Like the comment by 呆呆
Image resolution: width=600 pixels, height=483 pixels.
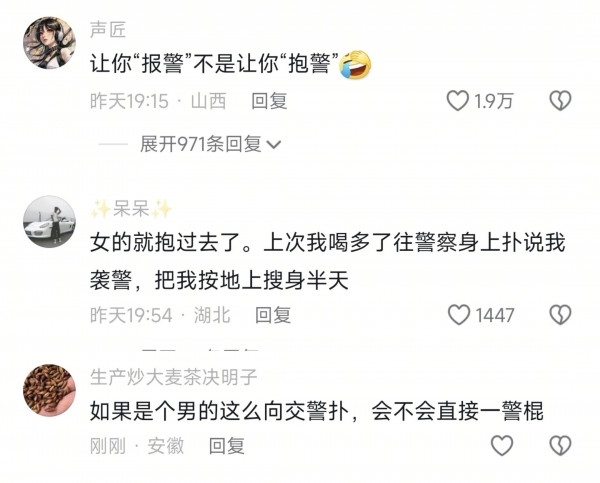459,315
